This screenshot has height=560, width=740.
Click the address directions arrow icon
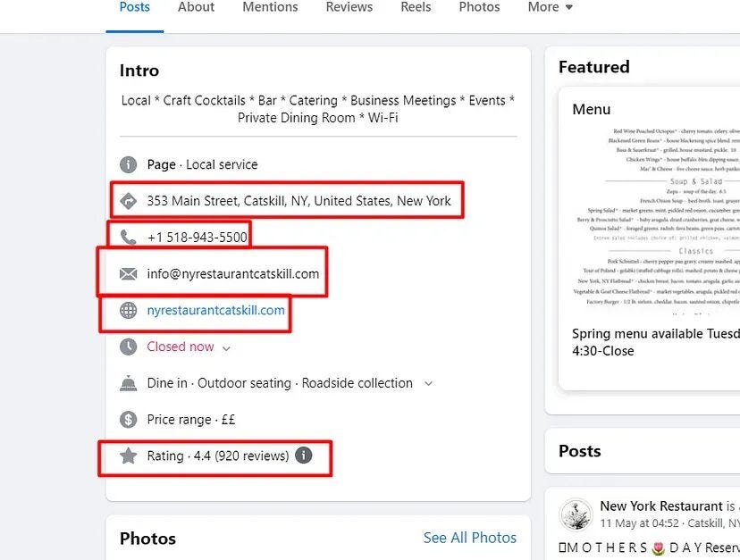point(129,201)
